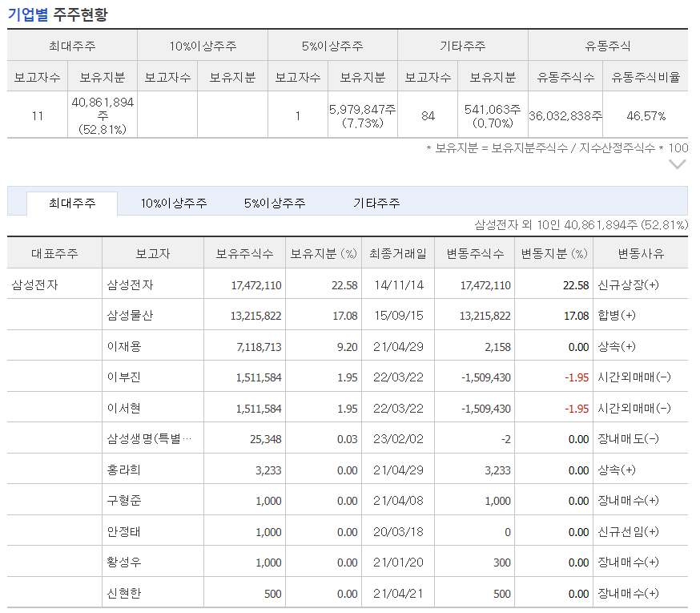Click 2,158 changed shares value
700x613 pixels.
[x=497, y=347]
